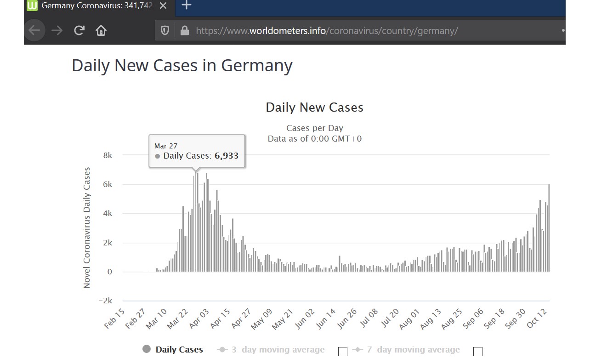
Task: Click the Daily New Cases in Germany heading
Action: [x=182, y=65]
